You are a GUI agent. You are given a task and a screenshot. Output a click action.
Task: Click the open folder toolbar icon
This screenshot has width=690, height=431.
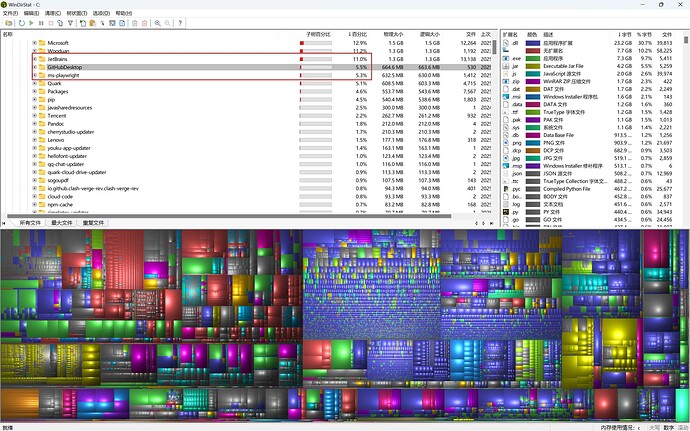click(8, 23)
